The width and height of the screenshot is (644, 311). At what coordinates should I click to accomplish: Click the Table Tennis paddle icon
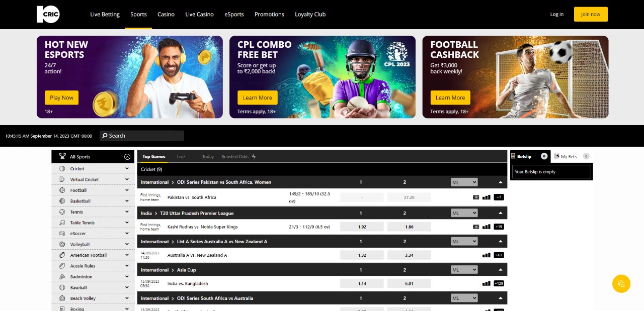point(62,223)
